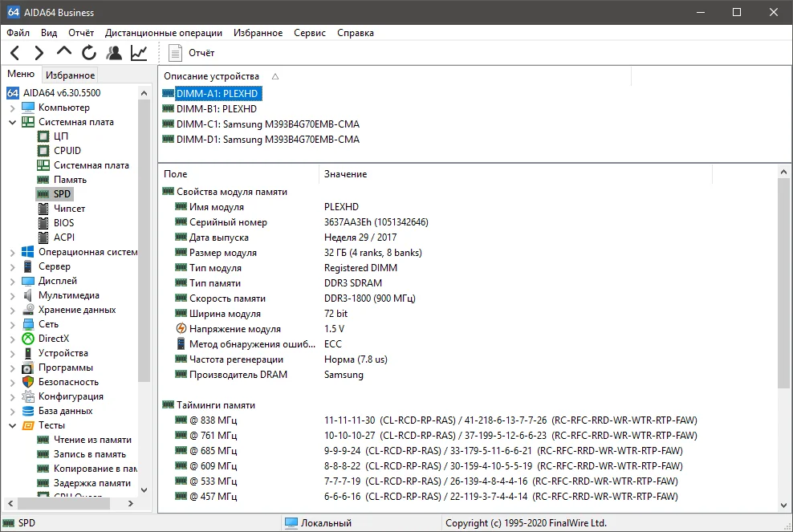793x532 pixels.
Task: Select DIMM-D1: Samsung M393B4G70EMB-CMA
Action: tap(267, 139)
